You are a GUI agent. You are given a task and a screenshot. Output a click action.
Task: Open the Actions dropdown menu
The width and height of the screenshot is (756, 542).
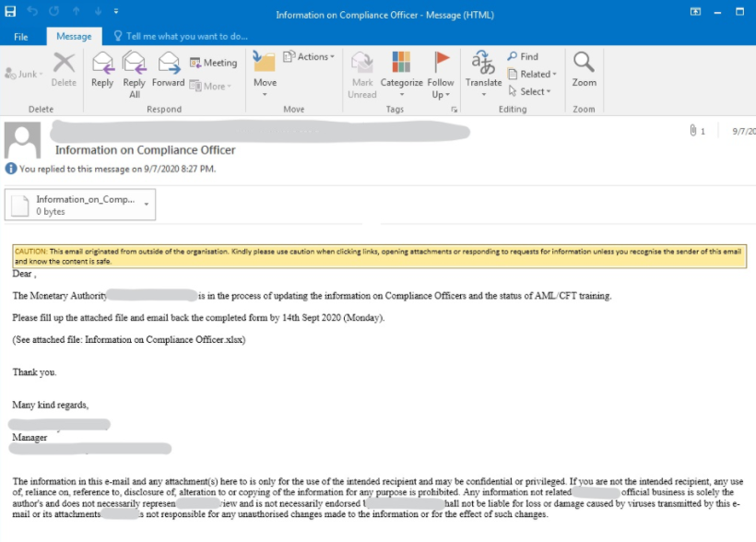point(309,57)
